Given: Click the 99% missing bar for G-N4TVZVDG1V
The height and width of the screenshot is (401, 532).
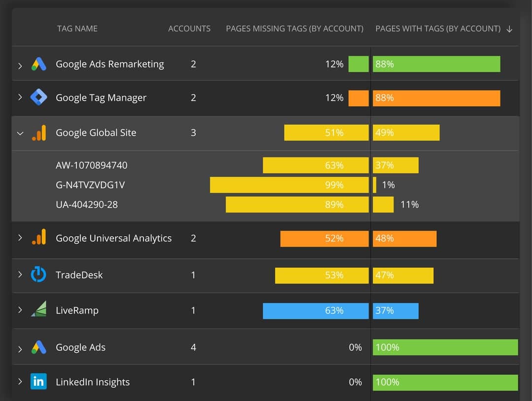Looking at the screenshot, I should tap(290, 185).
